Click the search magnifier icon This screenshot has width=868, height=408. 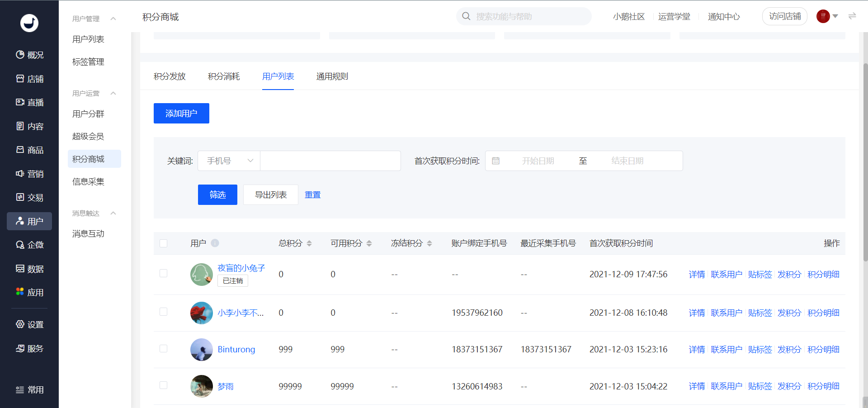pos(466,16)
